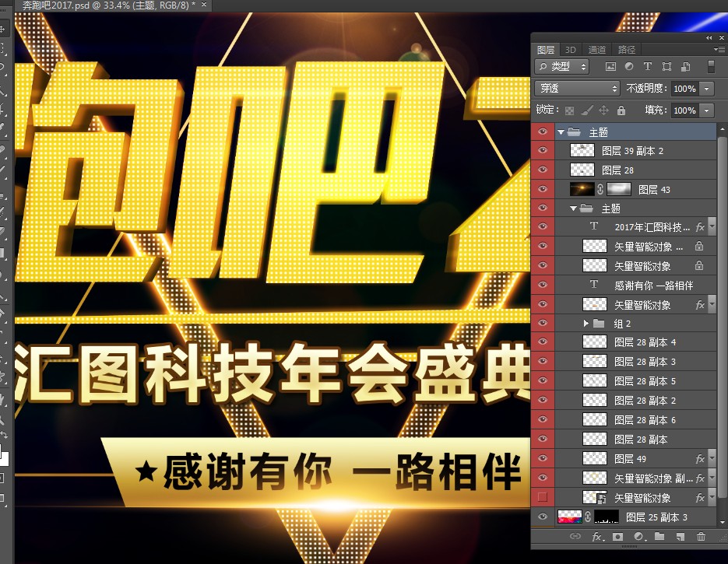This screenshot has height=564, width=728.
Task: Filter layers by shape layer icon
Action: tap(666, 67)
